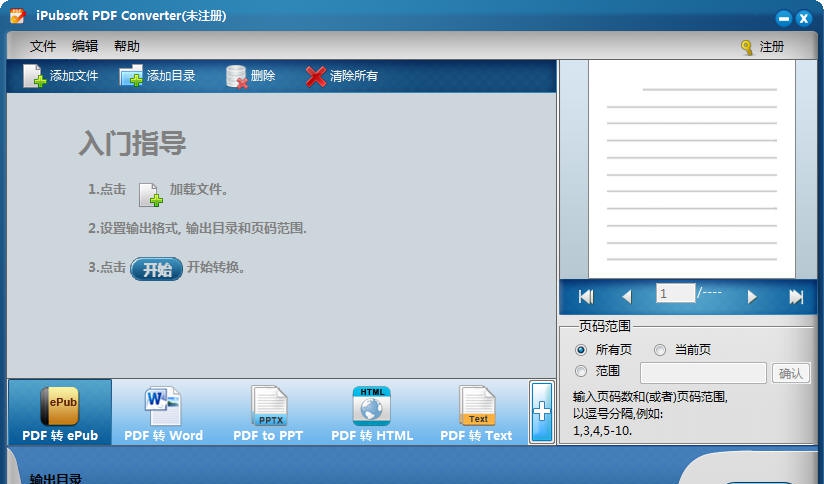Open the 编辑 menu

(x=85, y=46)
